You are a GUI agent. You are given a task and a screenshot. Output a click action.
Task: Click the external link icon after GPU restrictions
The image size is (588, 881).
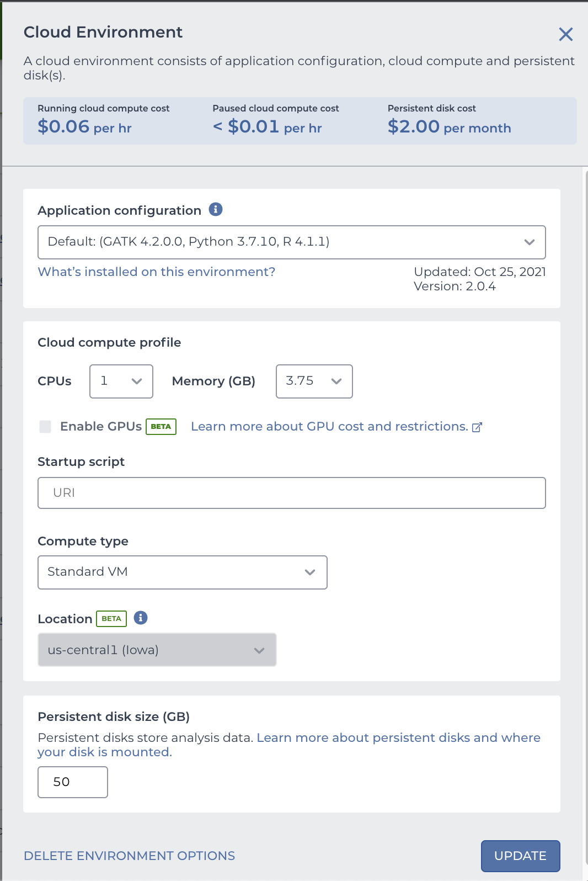coord(477,427)
